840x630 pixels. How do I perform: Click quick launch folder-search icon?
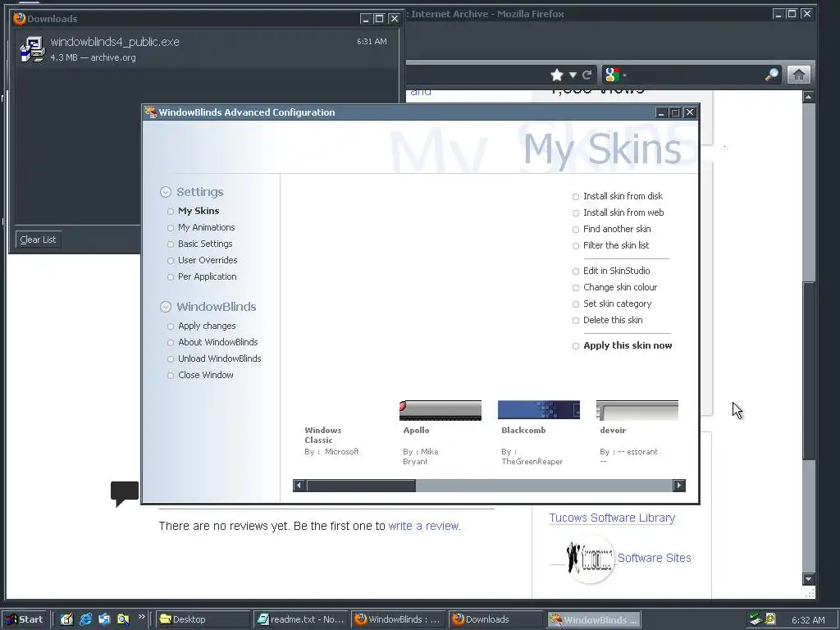(x=123, y=620)
